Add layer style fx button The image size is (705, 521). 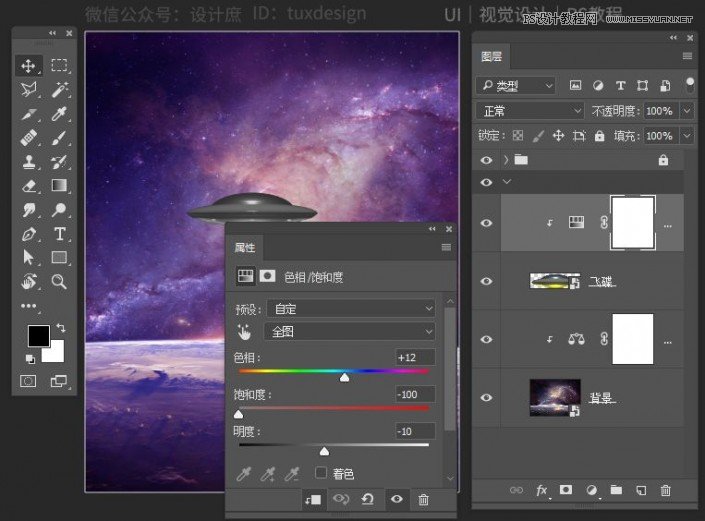(542, 490)
